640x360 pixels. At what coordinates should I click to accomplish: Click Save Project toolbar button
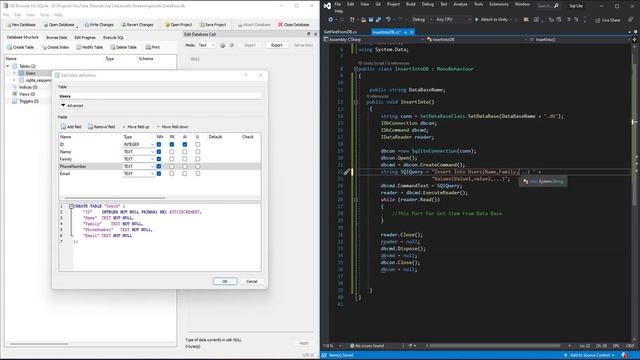click(213, 24)
